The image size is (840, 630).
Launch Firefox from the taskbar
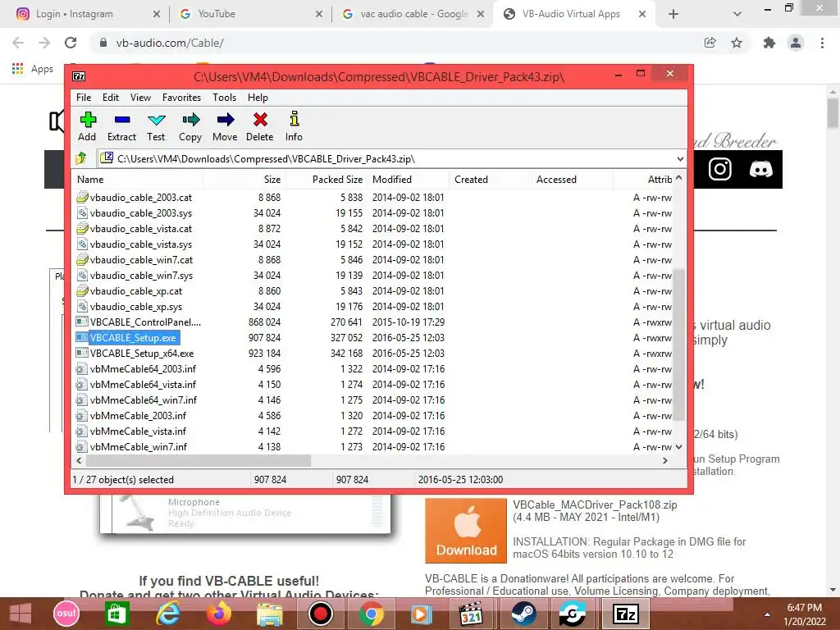point(218,614)
